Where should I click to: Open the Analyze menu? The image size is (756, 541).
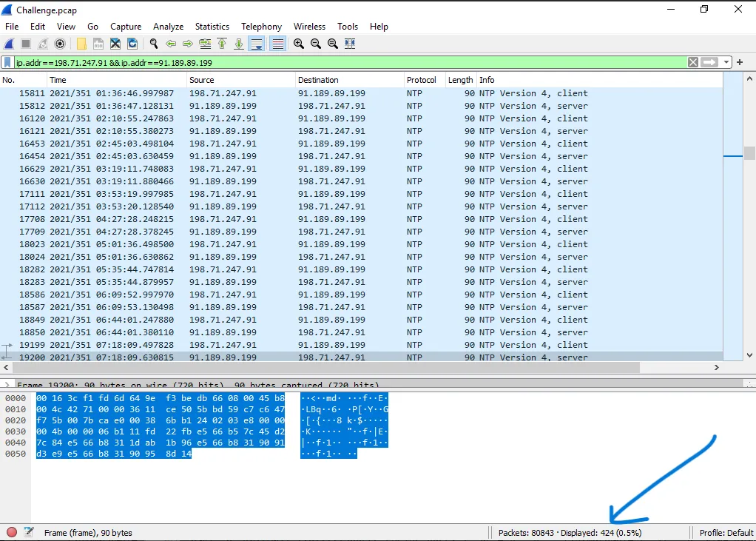[168, 27]
